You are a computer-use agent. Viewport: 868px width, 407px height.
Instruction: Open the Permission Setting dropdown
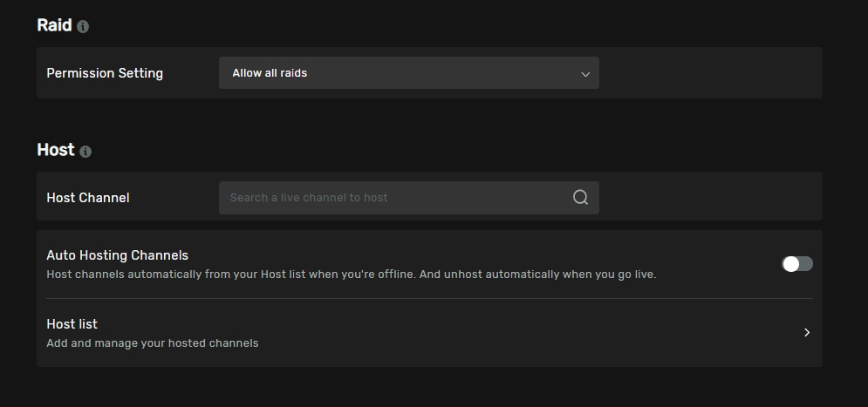[x=408, y=73]
